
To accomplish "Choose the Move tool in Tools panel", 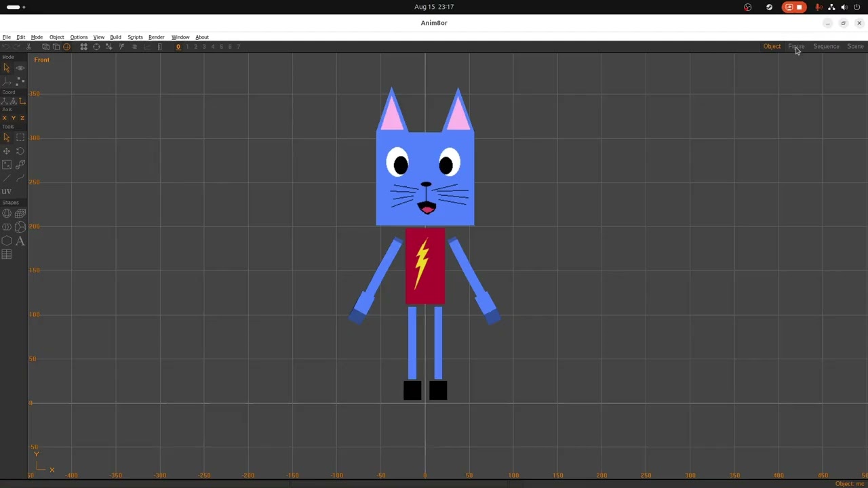I will point(6,151).
